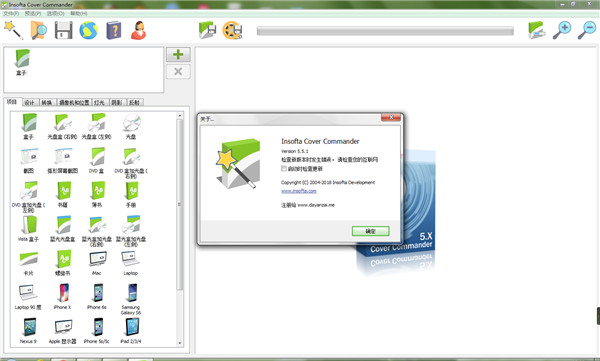Viewport: 600px width, 361px height.
Task: Select the iPhone X template thumbnail
Action: point(62,296)
